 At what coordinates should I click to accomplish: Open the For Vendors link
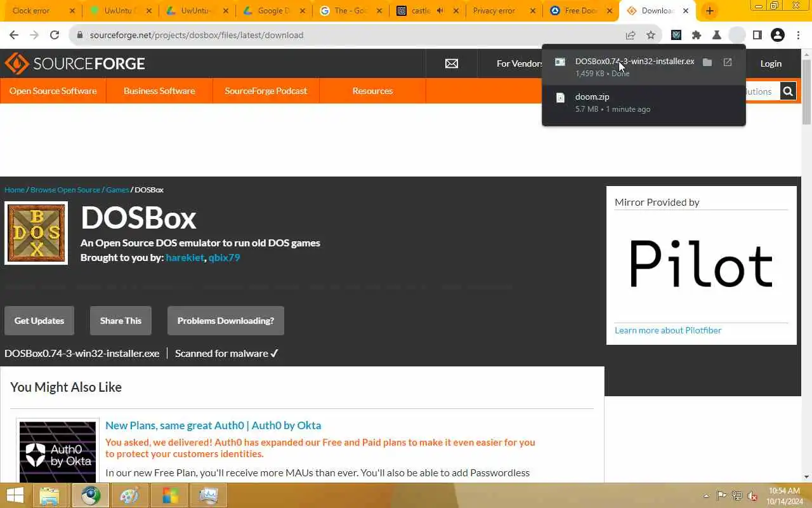pos(519,63)
